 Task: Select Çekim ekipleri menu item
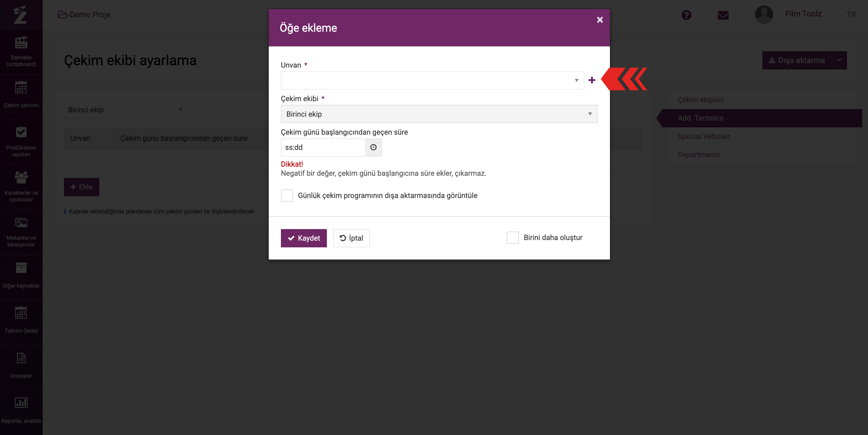[700, 100]
